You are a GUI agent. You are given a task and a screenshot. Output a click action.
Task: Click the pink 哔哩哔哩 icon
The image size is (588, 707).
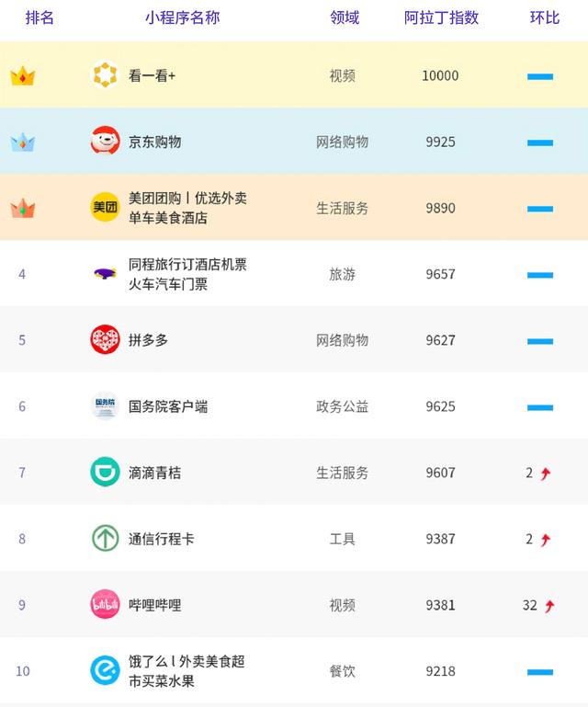tap(105, 605)
